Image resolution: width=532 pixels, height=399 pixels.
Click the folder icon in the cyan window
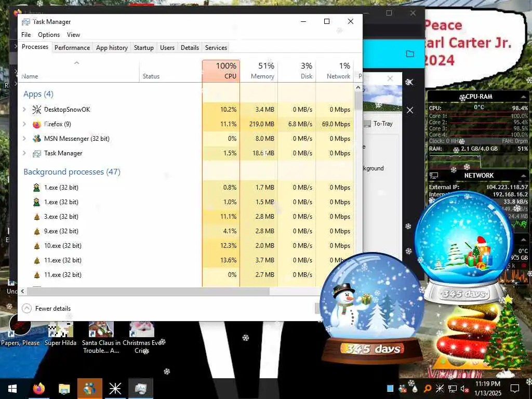(410, 54)
